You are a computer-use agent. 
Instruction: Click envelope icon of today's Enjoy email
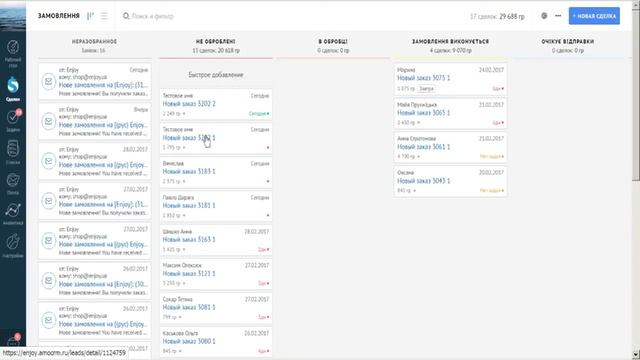[49, 81]
